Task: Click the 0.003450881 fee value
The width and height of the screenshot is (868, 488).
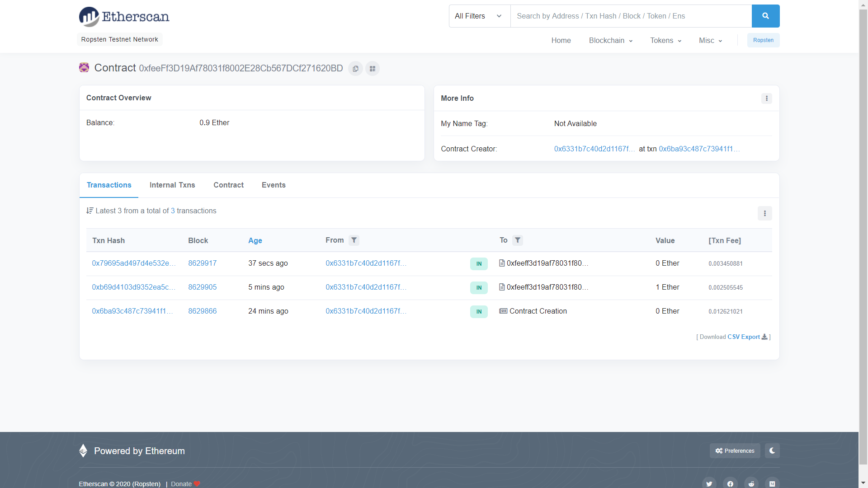Action: 726,263
